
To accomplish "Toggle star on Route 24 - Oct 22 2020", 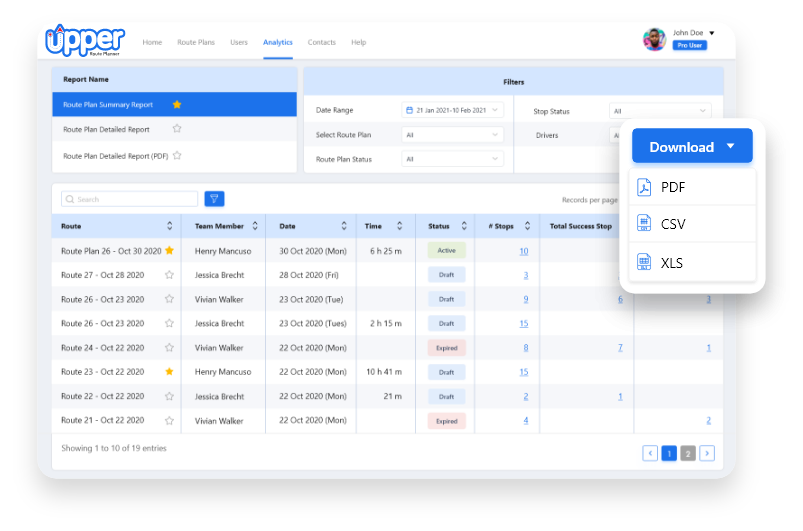I will point(170,348).
